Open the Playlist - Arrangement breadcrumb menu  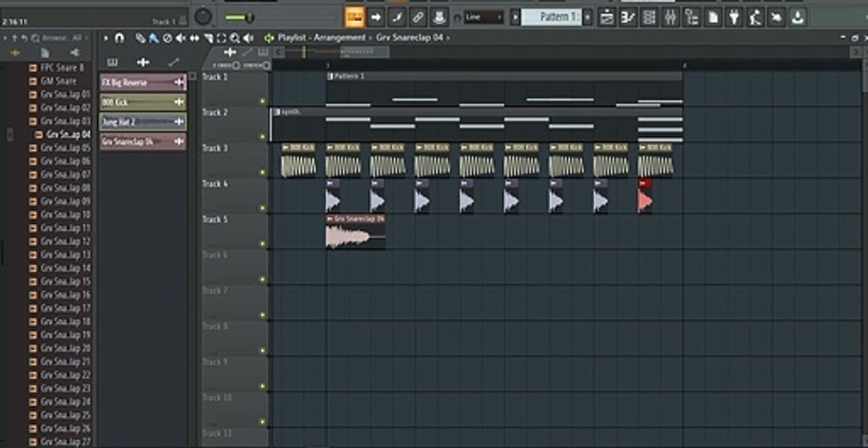(x=321, y=38)
